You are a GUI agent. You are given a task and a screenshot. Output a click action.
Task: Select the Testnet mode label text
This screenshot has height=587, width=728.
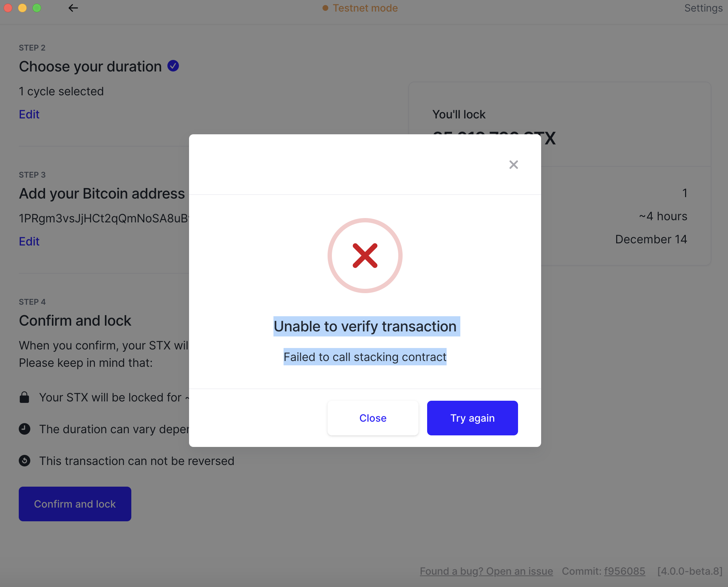click(x=365, y=8)
